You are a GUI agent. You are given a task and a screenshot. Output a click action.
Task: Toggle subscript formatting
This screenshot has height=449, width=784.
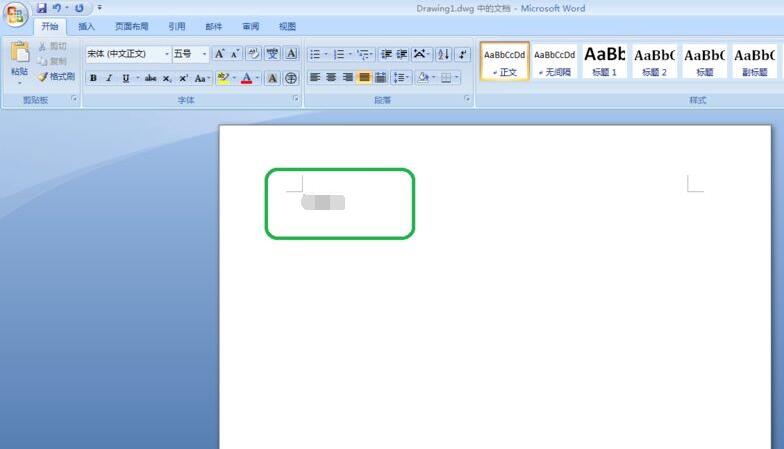pos(167,78)
